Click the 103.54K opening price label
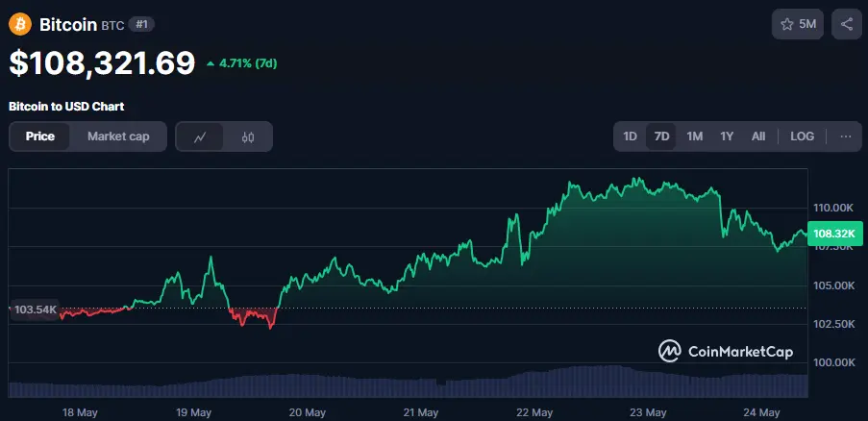The height and width of the screenshot is (421, 868). 35,310
